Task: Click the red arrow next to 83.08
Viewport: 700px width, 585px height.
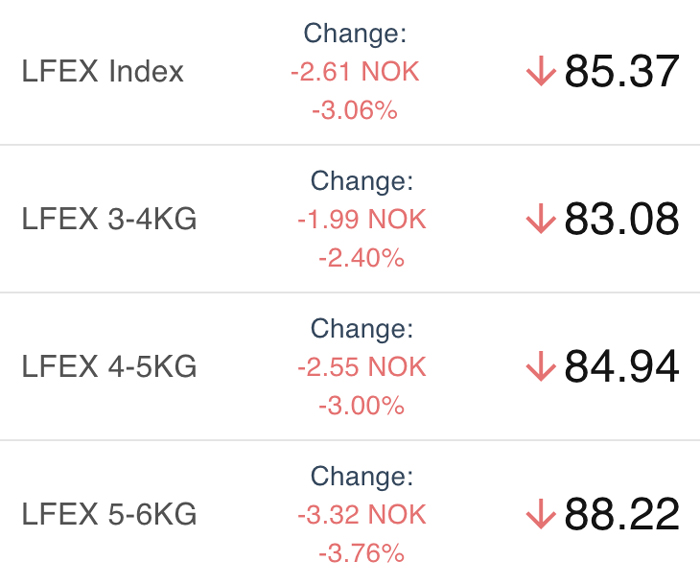Action: (541, 218)
